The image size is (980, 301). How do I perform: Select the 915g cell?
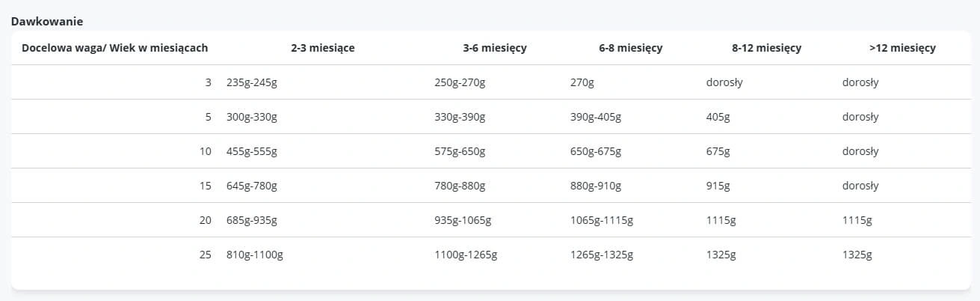coord(718,186)
